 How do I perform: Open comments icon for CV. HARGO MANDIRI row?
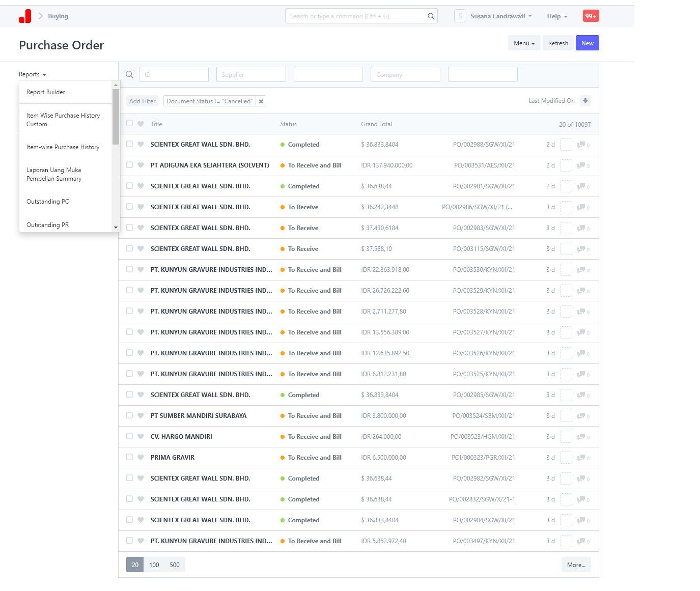pyautogui.click(x=581, y=437)
